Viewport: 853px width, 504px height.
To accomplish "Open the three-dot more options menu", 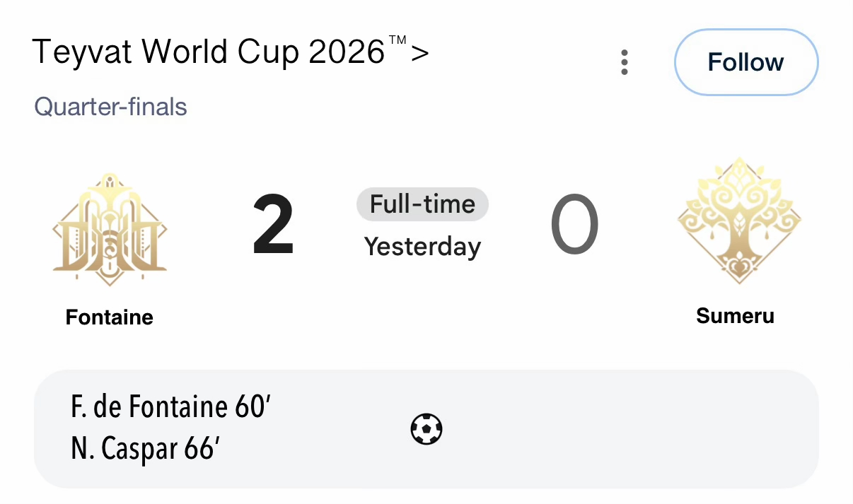I will (624, 62).
